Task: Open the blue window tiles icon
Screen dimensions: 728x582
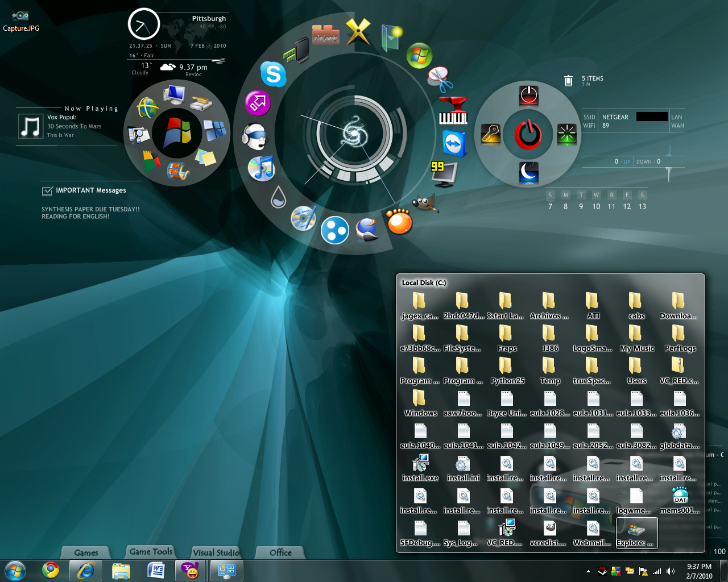Action: tap(215, 131)
